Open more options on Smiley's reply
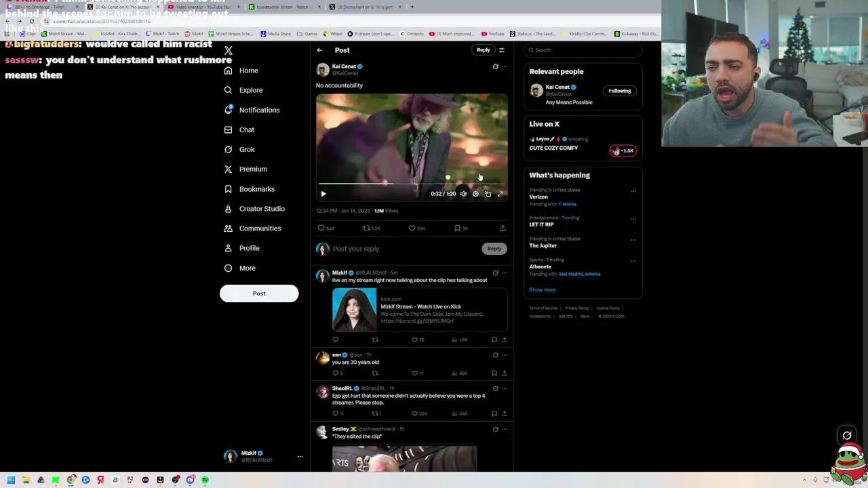 pyautogui.click(x=504, y=429)
